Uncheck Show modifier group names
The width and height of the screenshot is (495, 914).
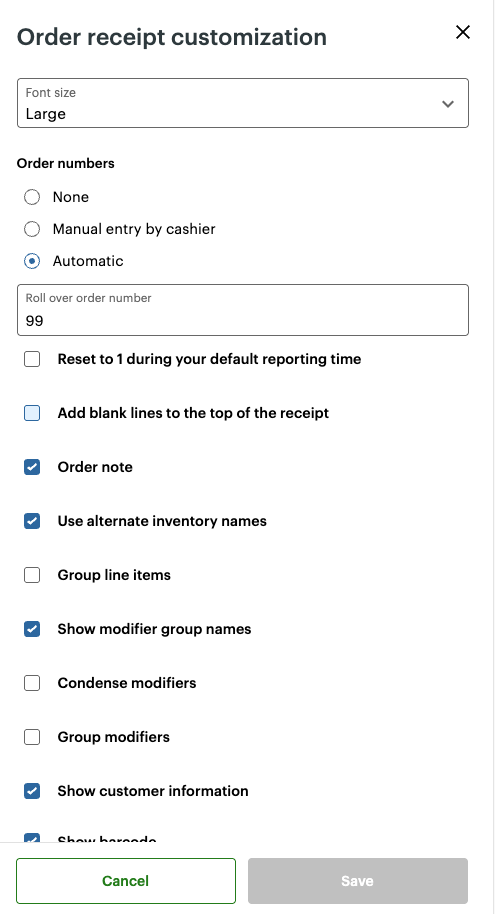32,629
